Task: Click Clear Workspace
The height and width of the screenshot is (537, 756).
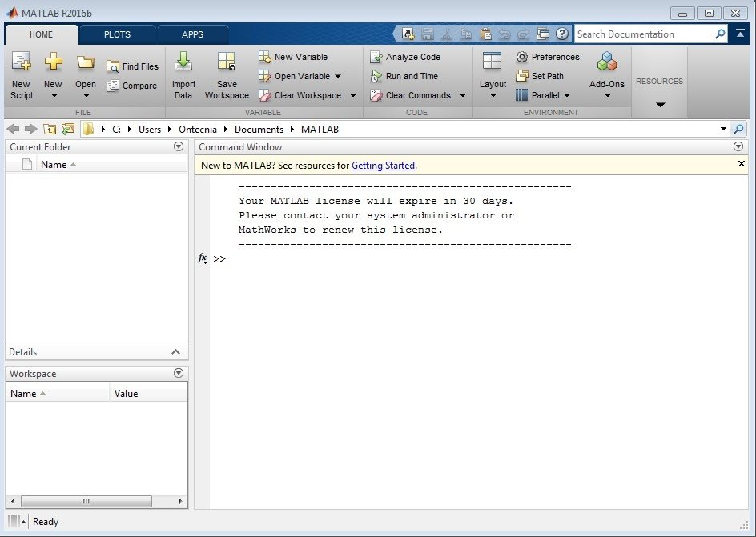Action: click(x=300, y=95)
